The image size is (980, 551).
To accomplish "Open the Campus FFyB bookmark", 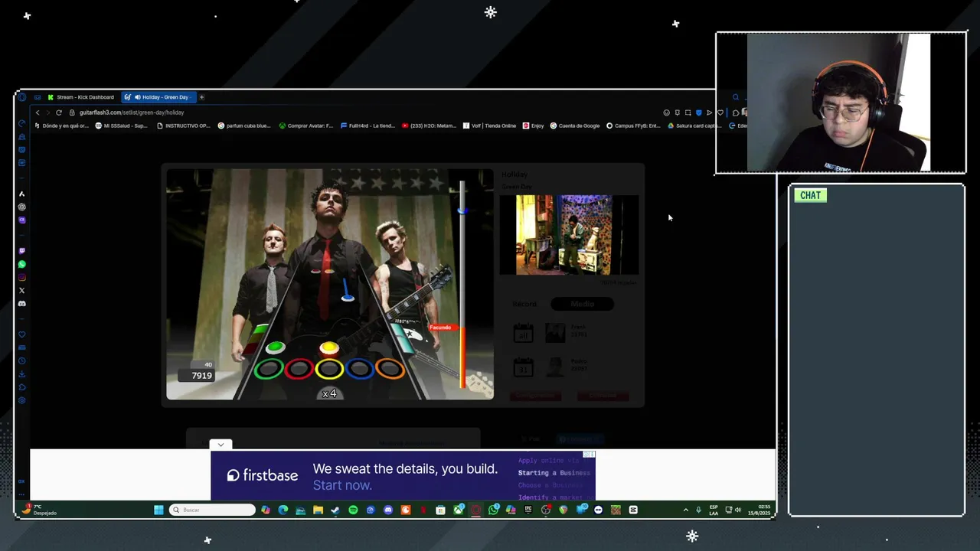I will click(633, 126).
